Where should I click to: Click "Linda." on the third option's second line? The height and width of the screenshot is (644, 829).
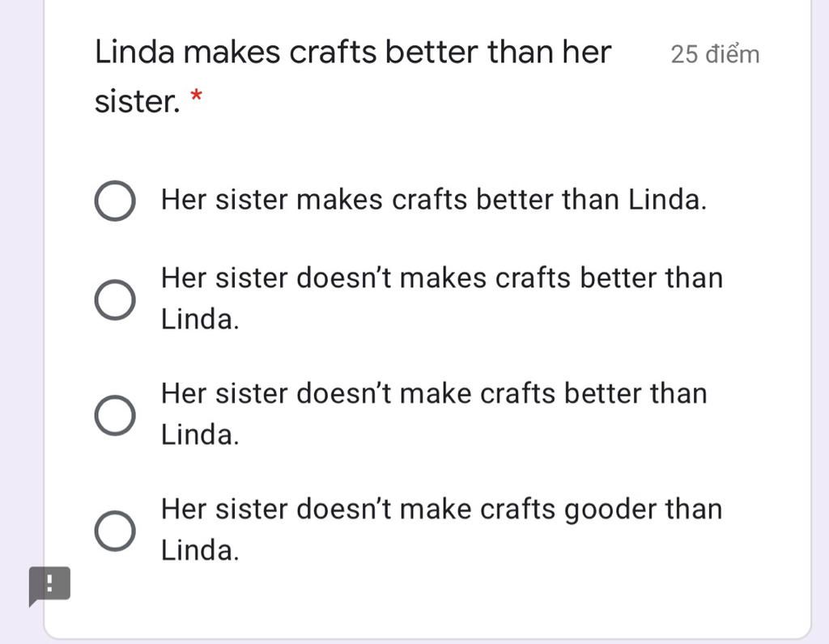pos(200,435)
